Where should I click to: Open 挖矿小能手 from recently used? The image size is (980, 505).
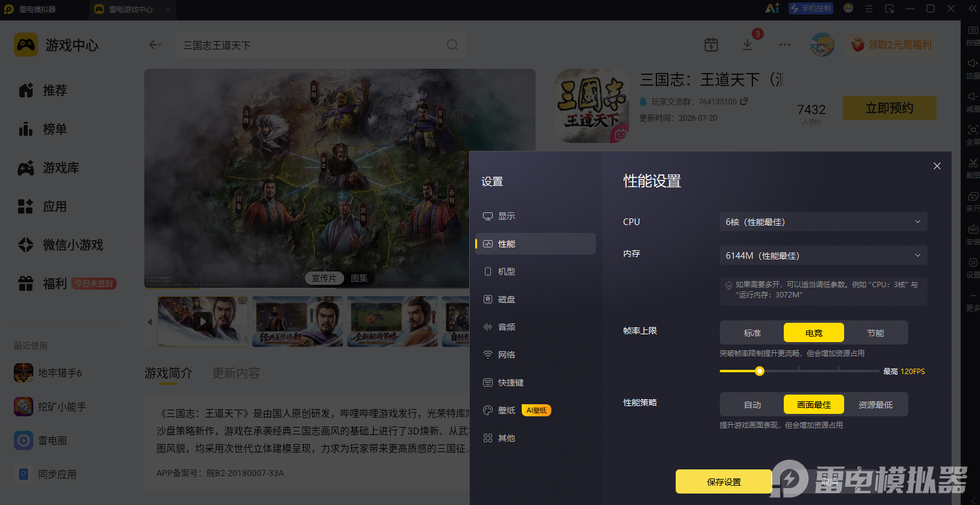[x=50, y=407]
